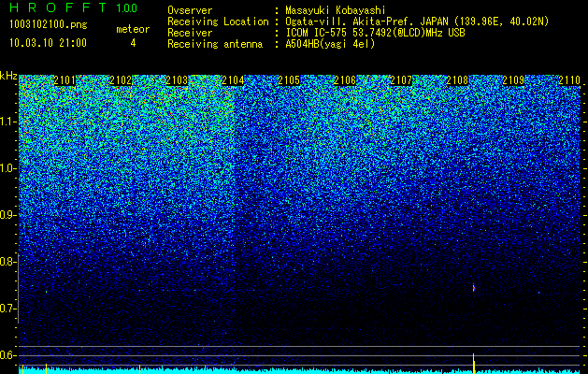588x374 pixels.
Task: Click the 0.9 kHz axis label
Action: pos(7,215)
